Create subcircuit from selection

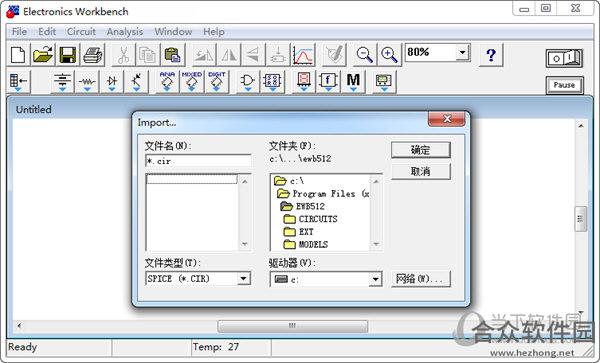pos(278,55)
